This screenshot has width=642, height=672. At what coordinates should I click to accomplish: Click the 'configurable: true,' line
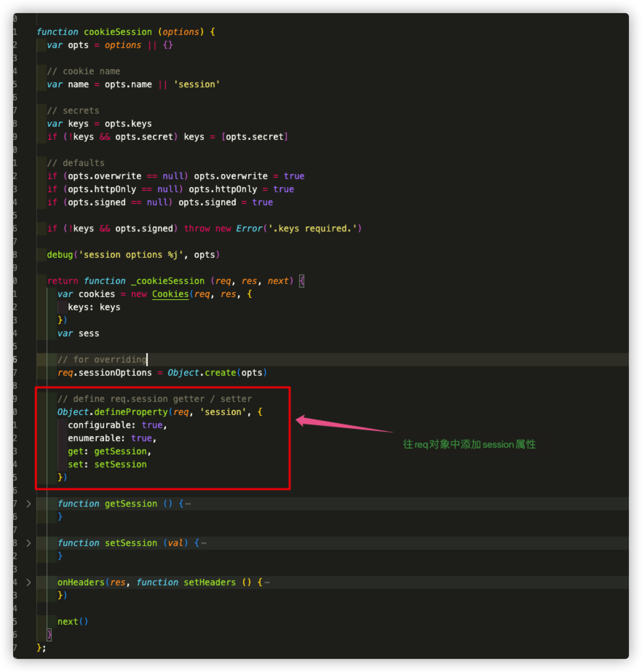coord(117,425)
